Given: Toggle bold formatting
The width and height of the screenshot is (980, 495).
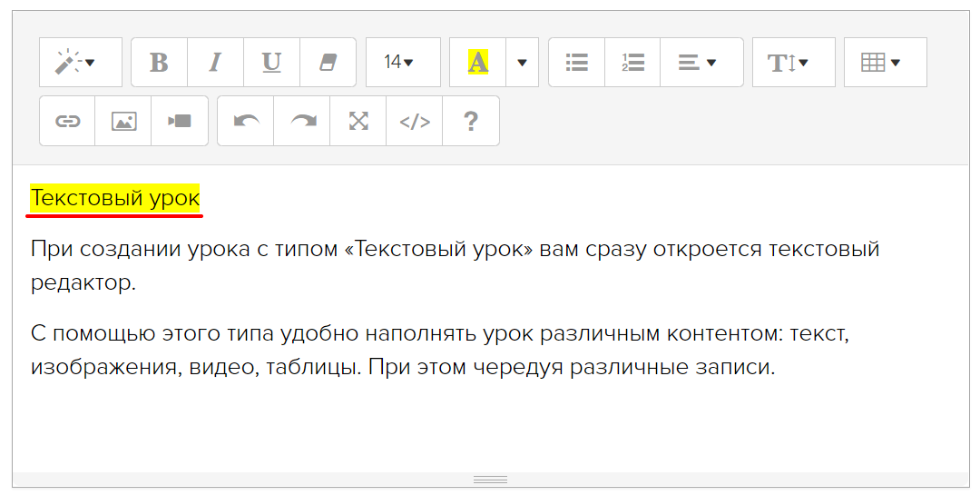Looking at the screenshot, I should coord(159,63).
